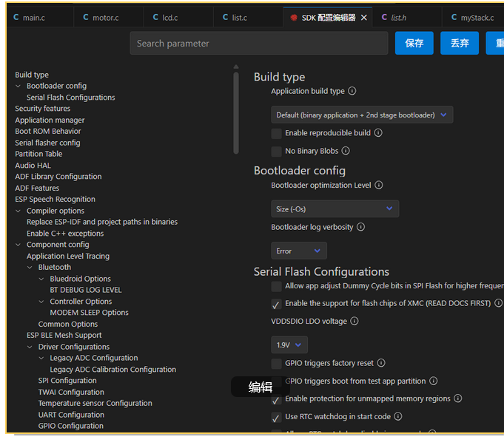
Task: Close the SDK configuration editor tab
Action: click(x=364, y=18)
